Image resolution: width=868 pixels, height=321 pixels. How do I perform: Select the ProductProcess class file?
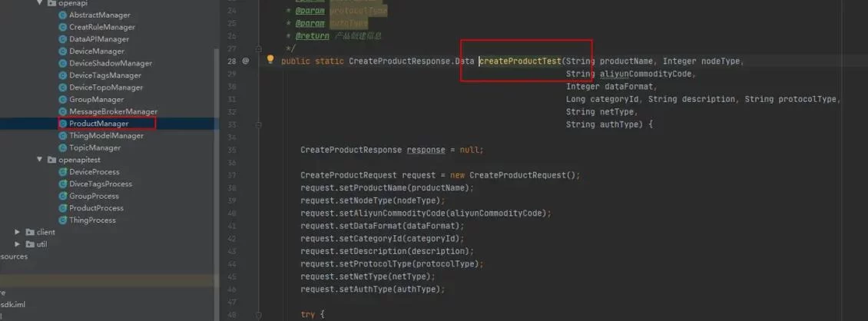(x=96, y=208)
